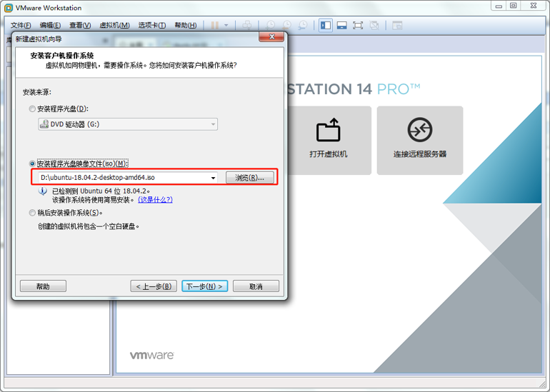Open the 这是什么? link
Image resolution: width=550 pixels, height=392 pixels.
point(155,199)
